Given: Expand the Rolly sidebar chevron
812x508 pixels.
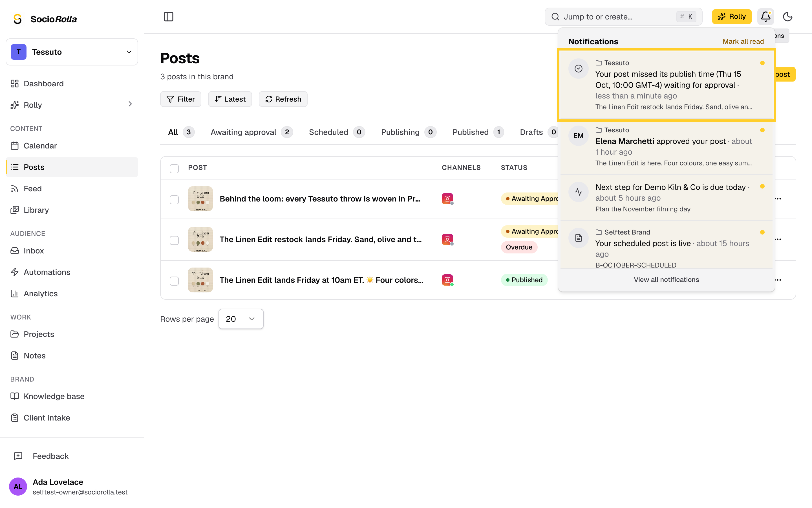Looking at the screenshot, I should (x=130, y=104).
